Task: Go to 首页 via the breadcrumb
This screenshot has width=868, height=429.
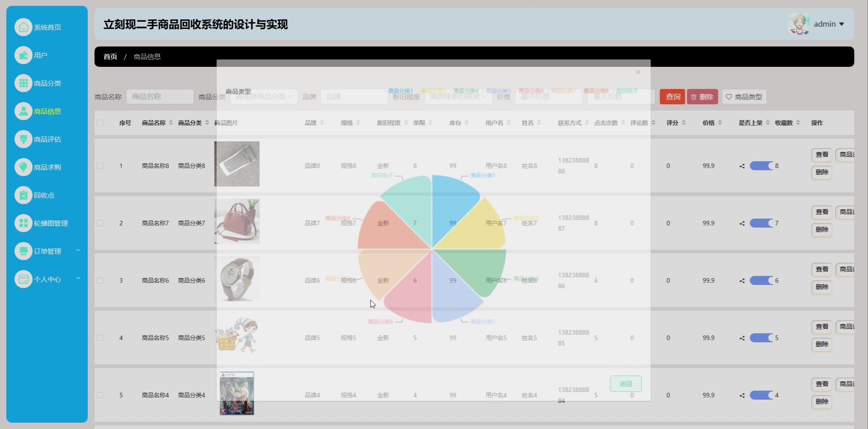Action: pos(110,56)
